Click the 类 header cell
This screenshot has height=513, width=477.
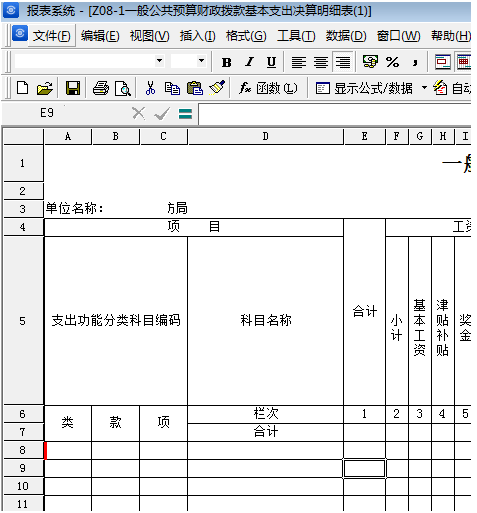68,423
